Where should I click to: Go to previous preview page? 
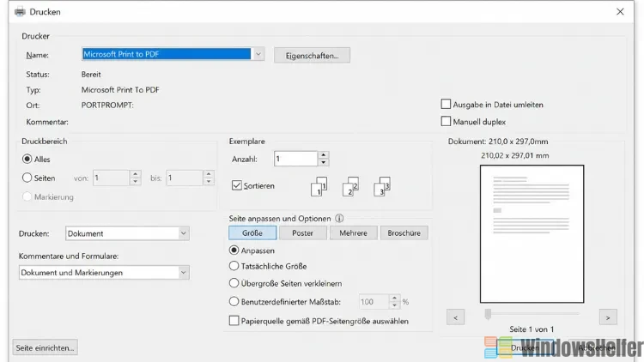coord(455,317)
